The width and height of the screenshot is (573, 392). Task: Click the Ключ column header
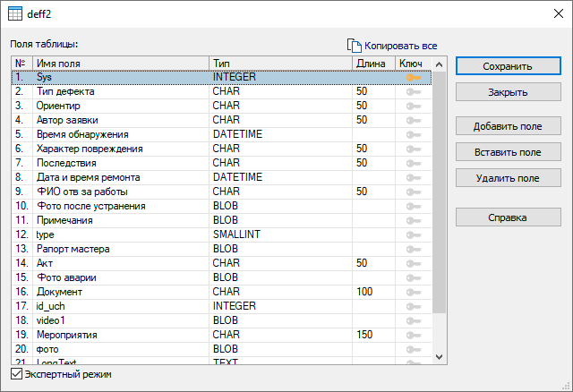tap(414, 64)
